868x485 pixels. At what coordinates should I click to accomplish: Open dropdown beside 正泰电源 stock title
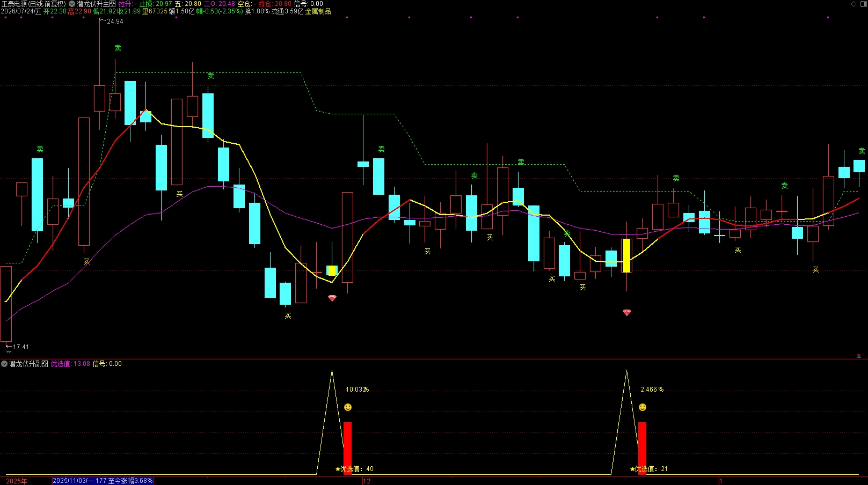pos(72,4)
